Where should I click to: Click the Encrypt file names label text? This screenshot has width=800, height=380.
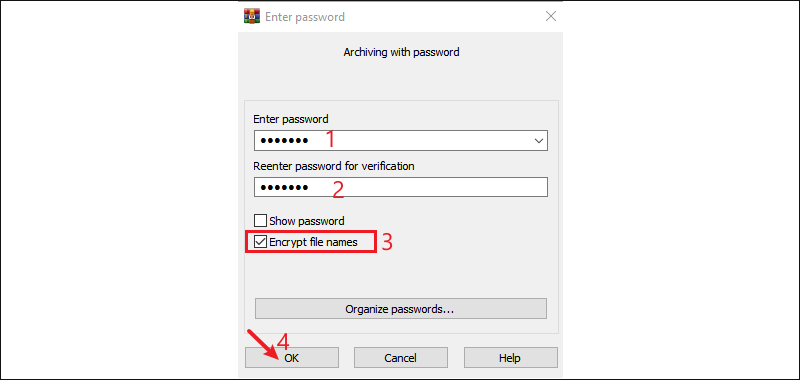coord(314,242)
